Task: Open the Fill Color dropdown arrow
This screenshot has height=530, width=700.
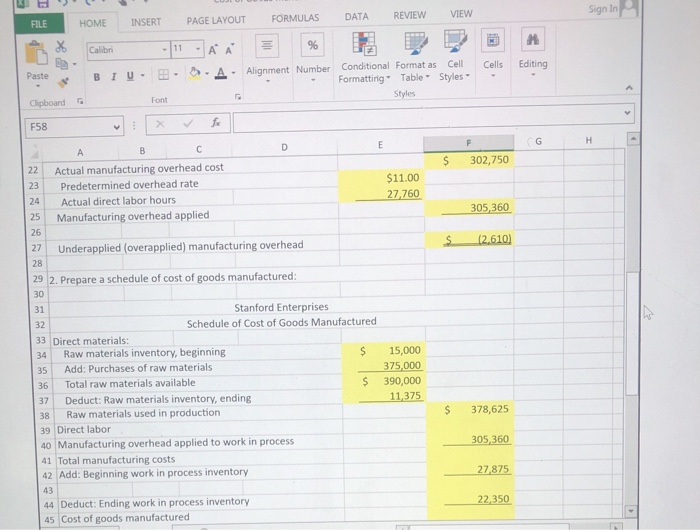Action: tap(207, 73)
